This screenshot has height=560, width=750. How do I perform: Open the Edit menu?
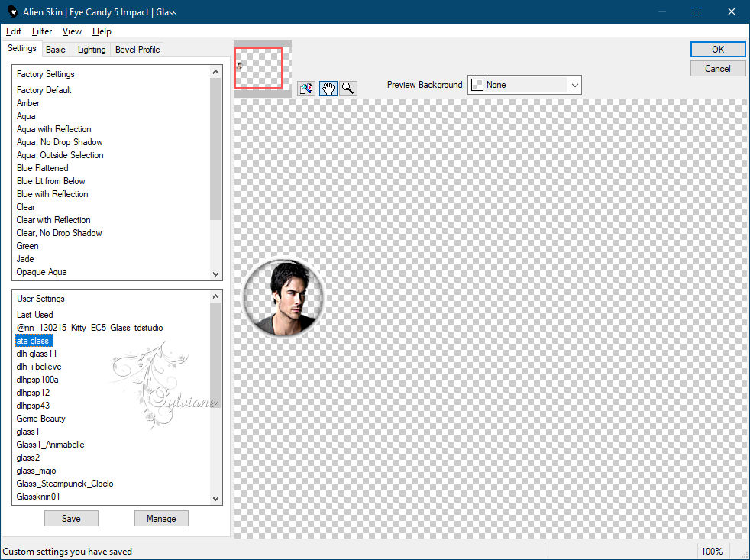[x=14, y=31]
